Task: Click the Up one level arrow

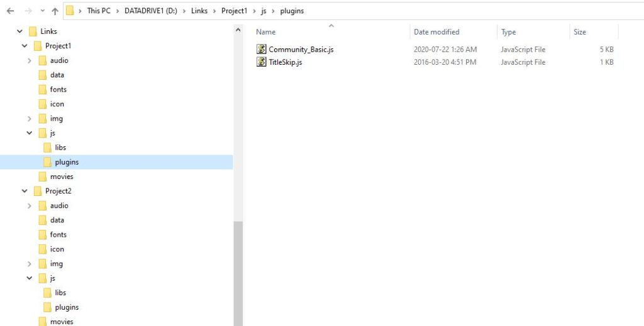Action: tap(55, 11)
